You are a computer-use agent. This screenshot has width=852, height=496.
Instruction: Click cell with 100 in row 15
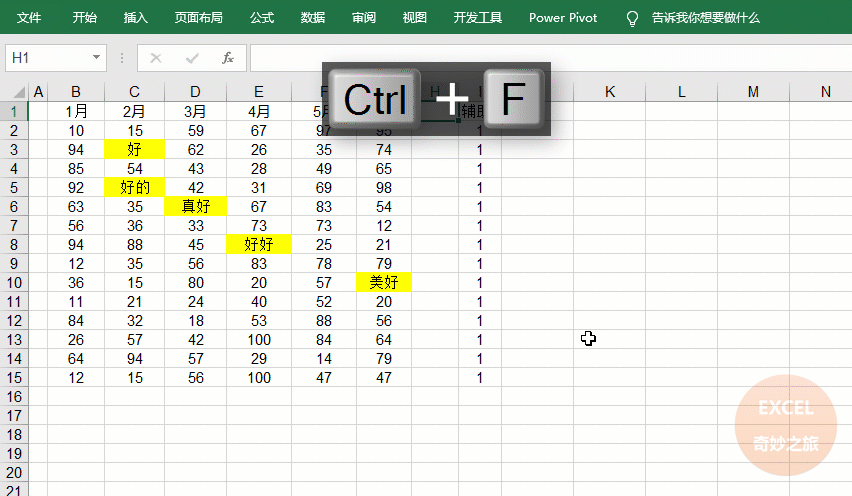coord(259,378)
